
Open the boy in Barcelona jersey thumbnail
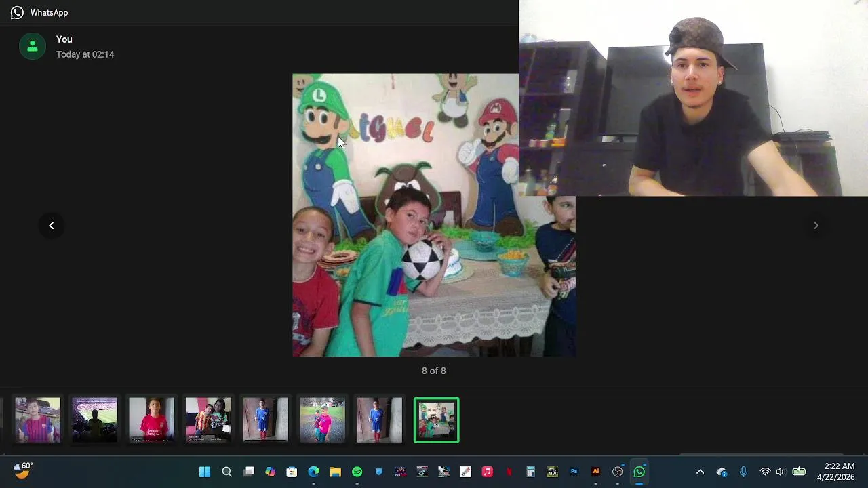point(38,420)
